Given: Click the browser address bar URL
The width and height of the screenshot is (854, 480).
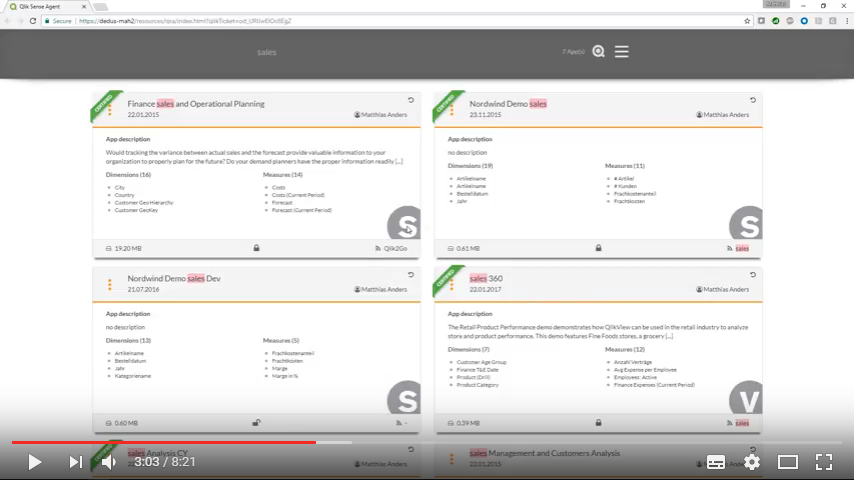Looking at the screenshot, I should click(185, 21).
